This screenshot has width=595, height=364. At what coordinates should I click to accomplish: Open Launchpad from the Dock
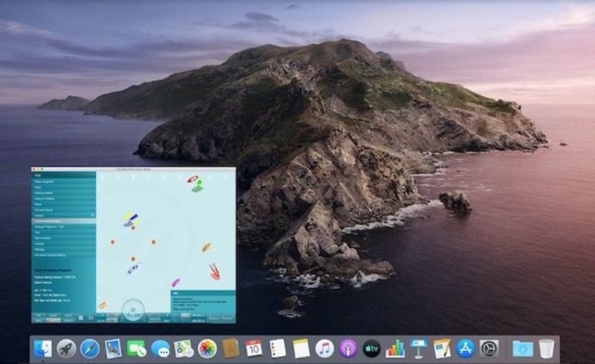tap(66, 348)
